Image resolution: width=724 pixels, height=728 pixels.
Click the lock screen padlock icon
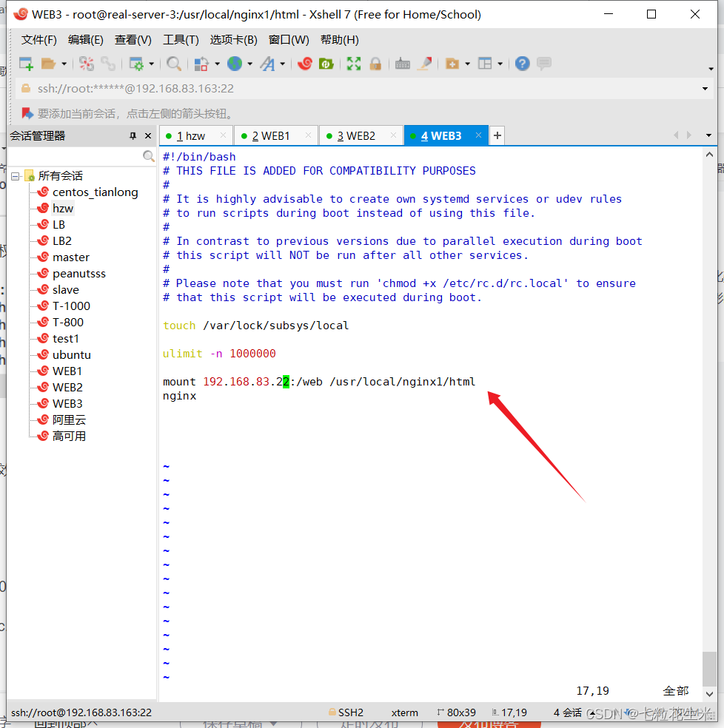pyautogui.click(x=375, y=64)
